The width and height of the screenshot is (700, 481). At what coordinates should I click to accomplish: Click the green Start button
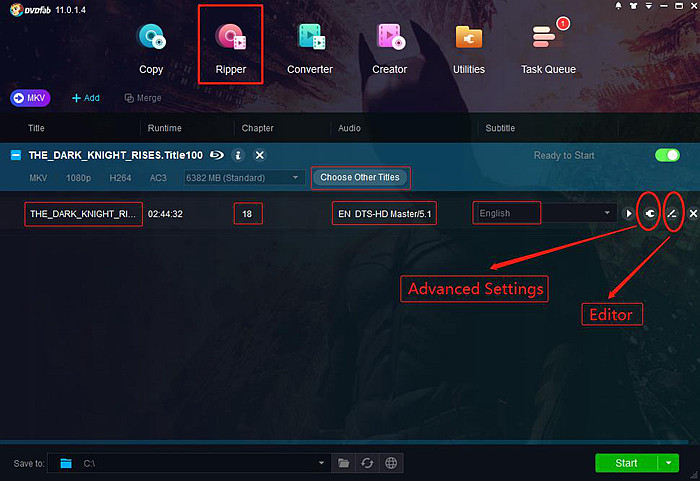point(626,463)
